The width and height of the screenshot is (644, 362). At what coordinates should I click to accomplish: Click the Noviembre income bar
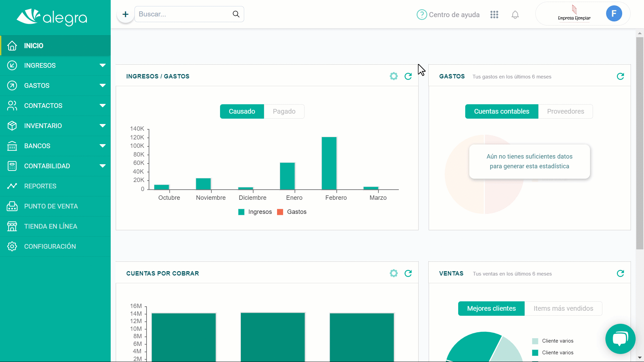click(203, 184)
